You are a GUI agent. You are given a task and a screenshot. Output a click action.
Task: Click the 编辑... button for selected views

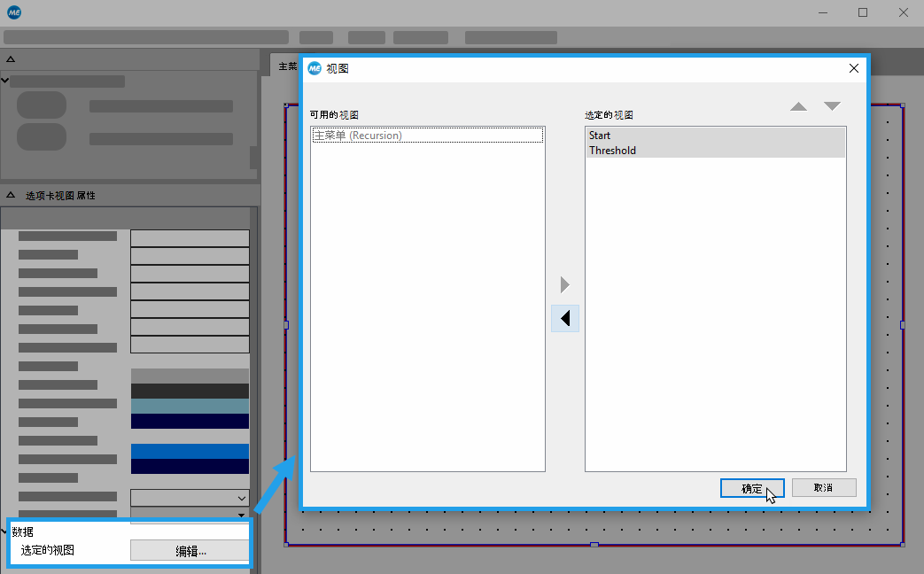pos(190,551)
